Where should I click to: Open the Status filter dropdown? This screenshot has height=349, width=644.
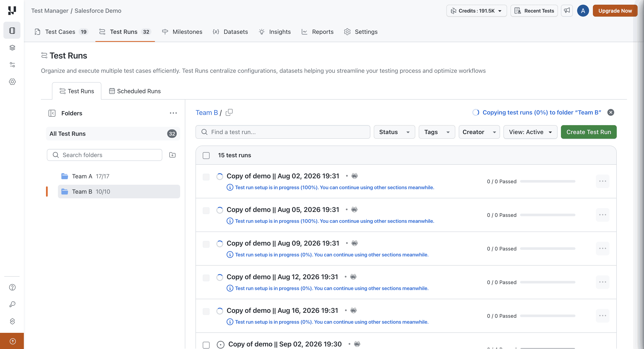click(394, 132)
